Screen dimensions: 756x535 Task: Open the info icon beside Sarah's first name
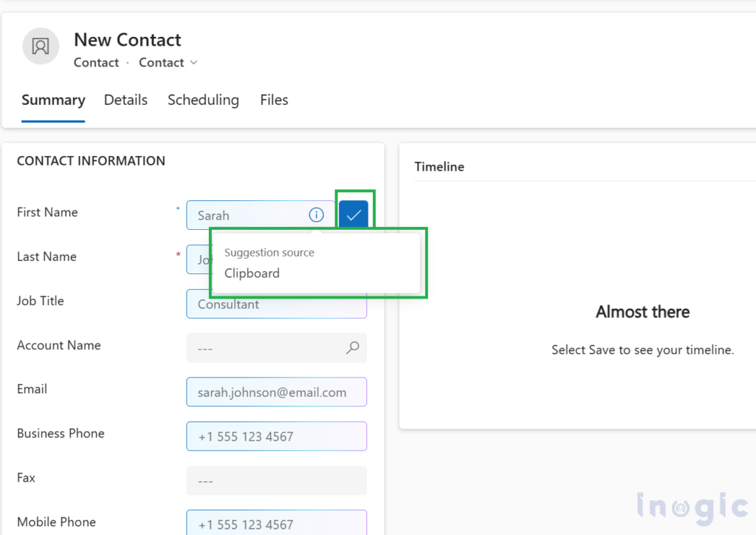(x=316, y=215)
